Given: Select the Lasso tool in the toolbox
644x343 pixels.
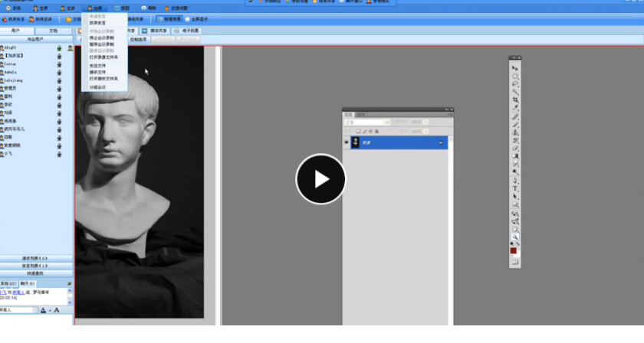Looking at the screenshot, I should (x=515, y=84).
